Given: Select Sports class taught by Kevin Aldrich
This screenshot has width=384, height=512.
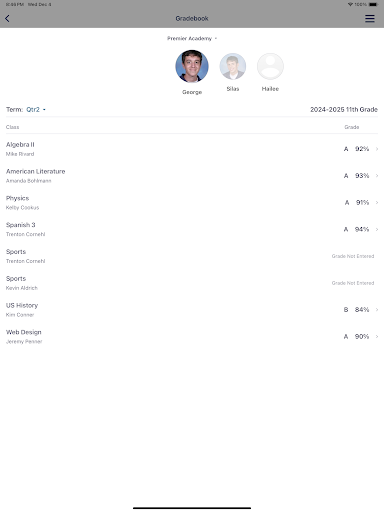Looking at the screenshot, I should click(x=192, y=283).
